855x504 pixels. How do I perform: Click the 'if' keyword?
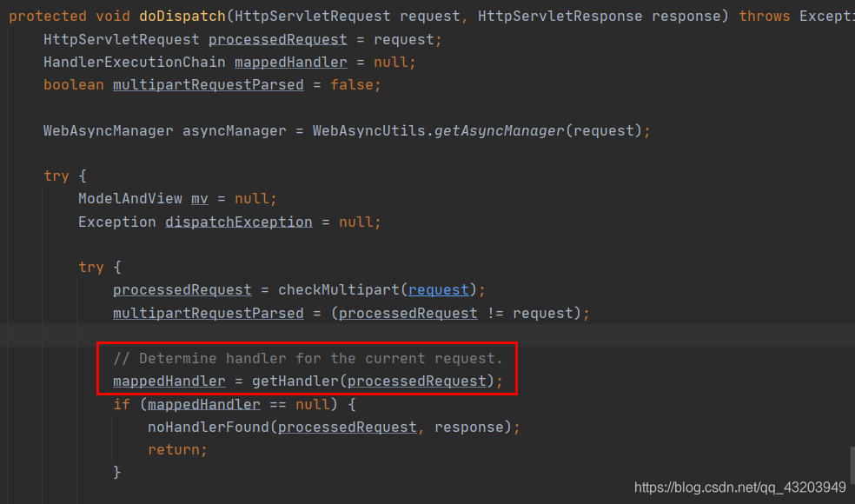tap(122, 404)
